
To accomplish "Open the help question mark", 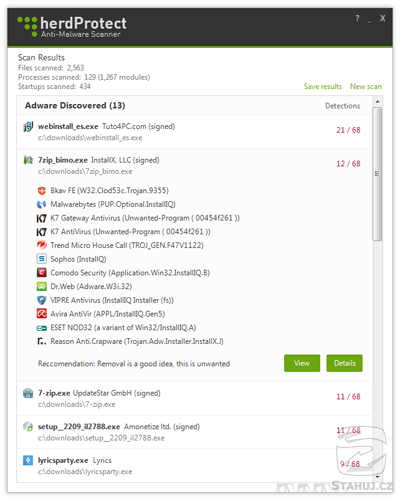I will coord(357,18).
